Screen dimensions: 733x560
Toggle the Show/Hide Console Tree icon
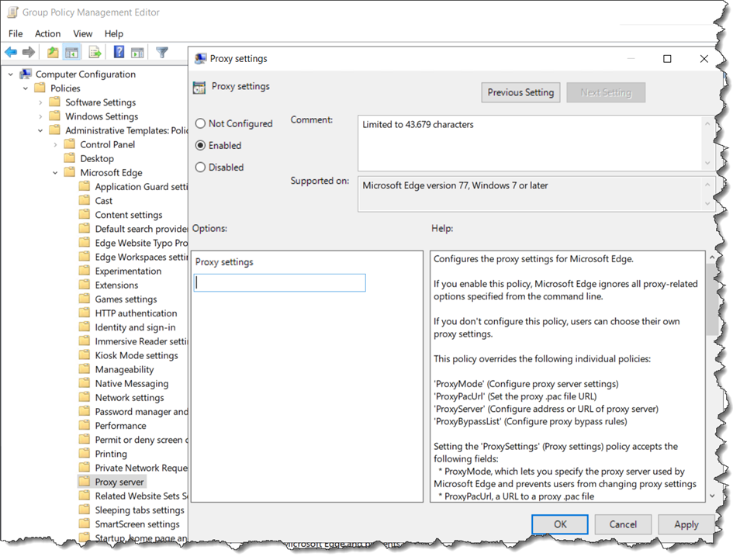70,51
